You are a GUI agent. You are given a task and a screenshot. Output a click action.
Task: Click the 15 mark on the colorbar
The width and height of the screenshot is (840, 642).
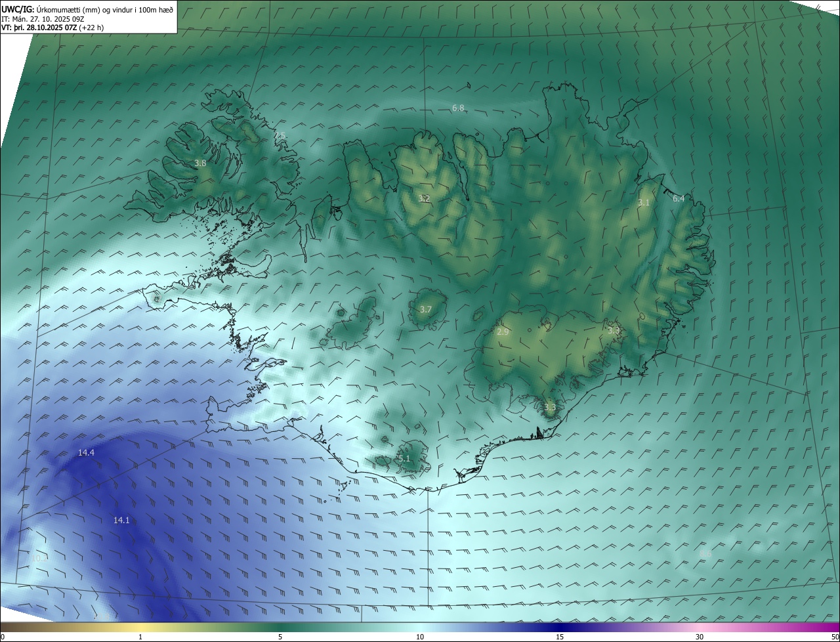[x=560, y=637]
